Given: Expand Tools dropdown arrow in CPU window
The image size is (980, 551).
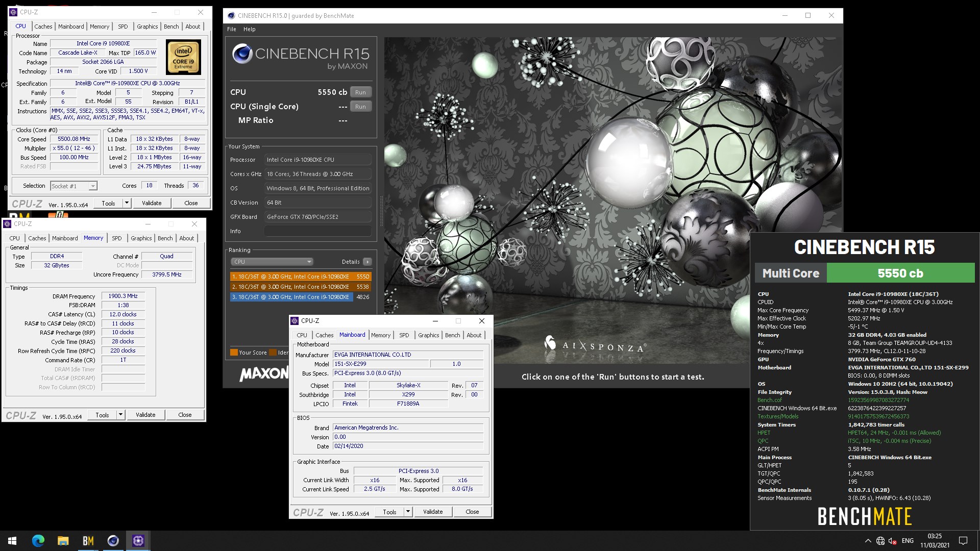Looking at the screenshot, I should [127, 203].
